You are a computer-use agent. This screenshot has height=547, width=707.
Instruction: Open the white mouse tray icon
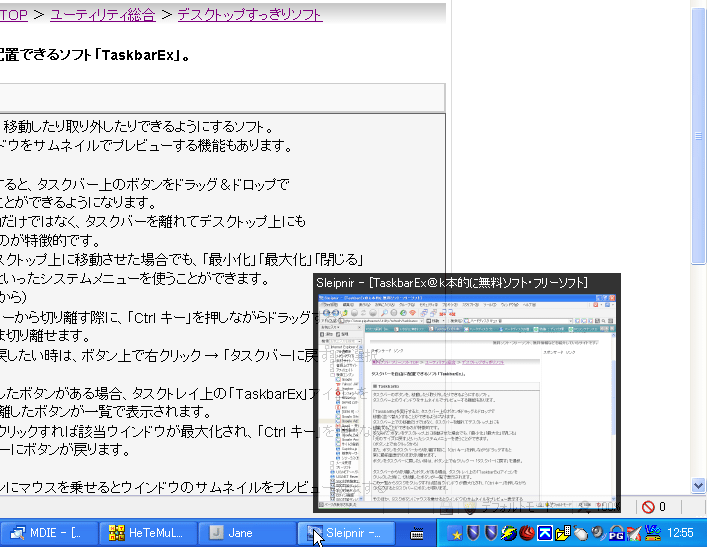(x=581, y=534)
